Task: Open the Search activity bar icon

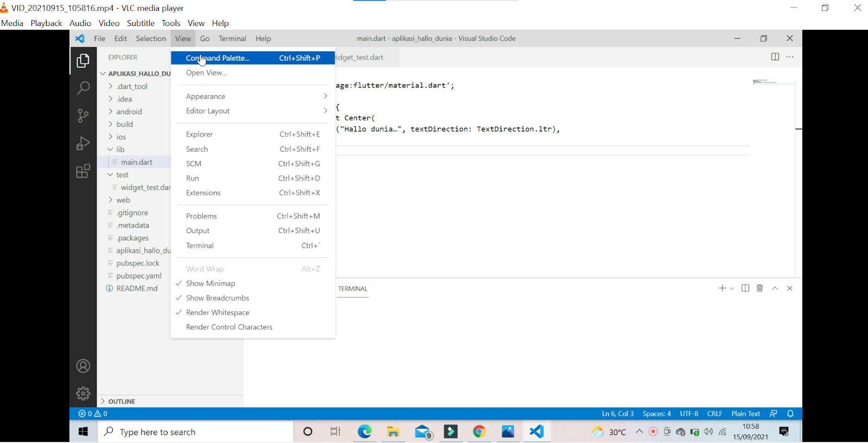Action: 83,88
